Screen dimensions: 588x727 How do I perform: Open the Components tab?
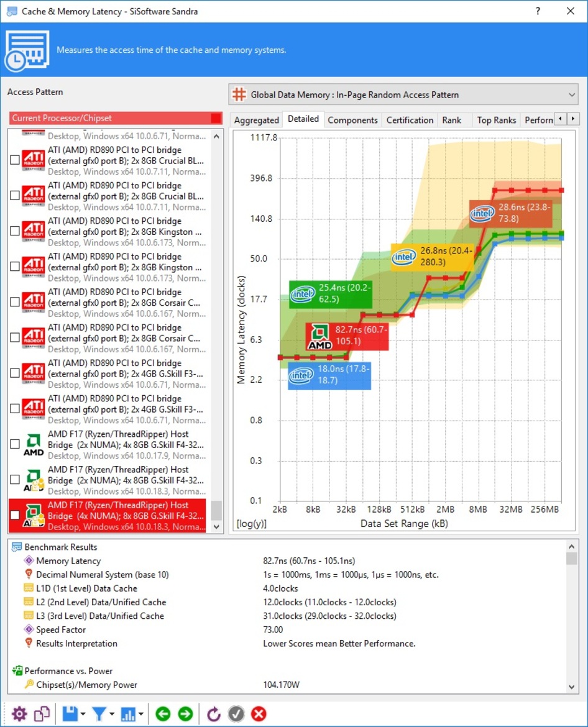pyautogui.click(x=352, y=120)
